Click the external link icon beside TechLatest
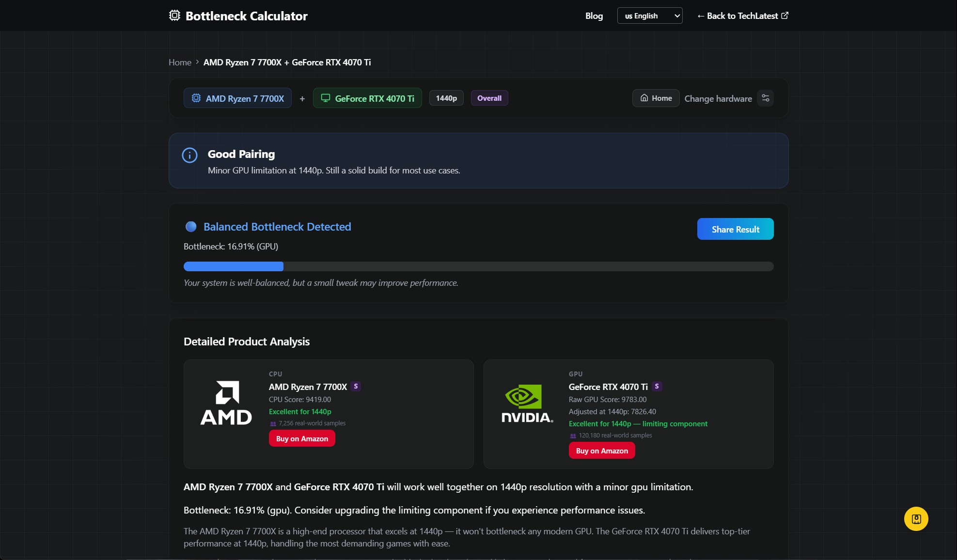 click(x=785, y=16)
